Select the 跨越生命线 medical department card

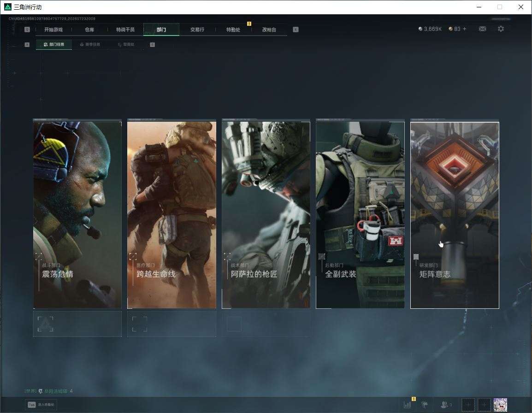coord(171,214)
